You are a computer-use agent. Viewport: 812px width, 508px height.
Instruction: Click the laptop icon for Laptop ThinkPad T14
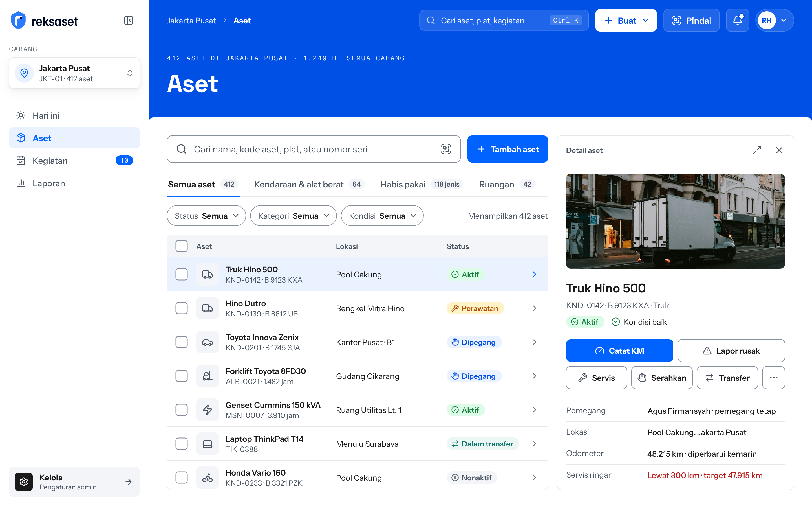point(207,444)
